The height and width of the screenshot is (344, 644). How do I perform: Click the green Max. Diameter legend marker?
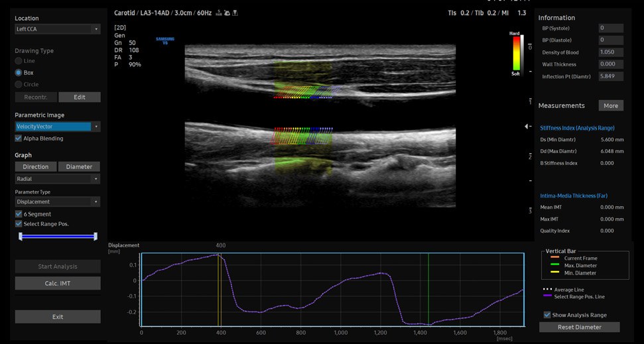[554, 265]
